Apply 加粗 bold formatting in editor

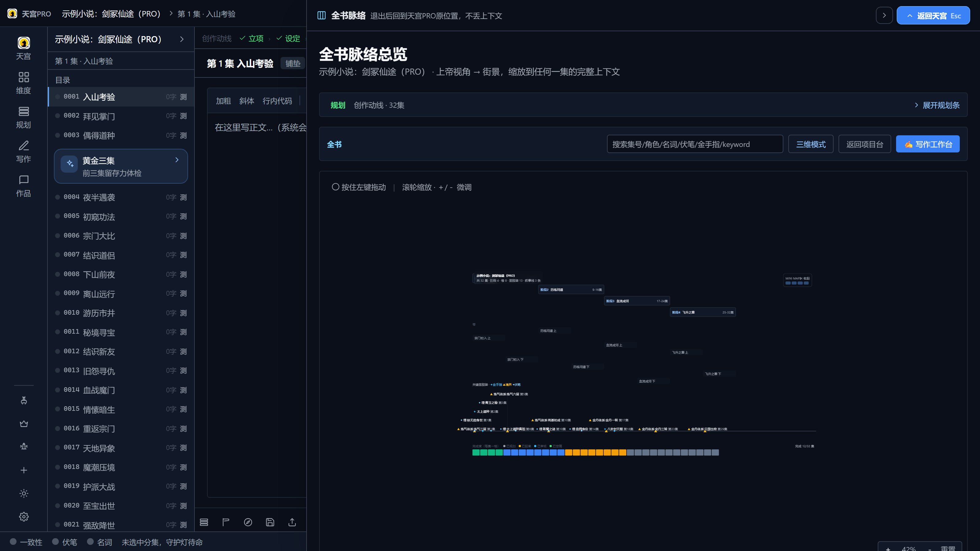point(223,101)
